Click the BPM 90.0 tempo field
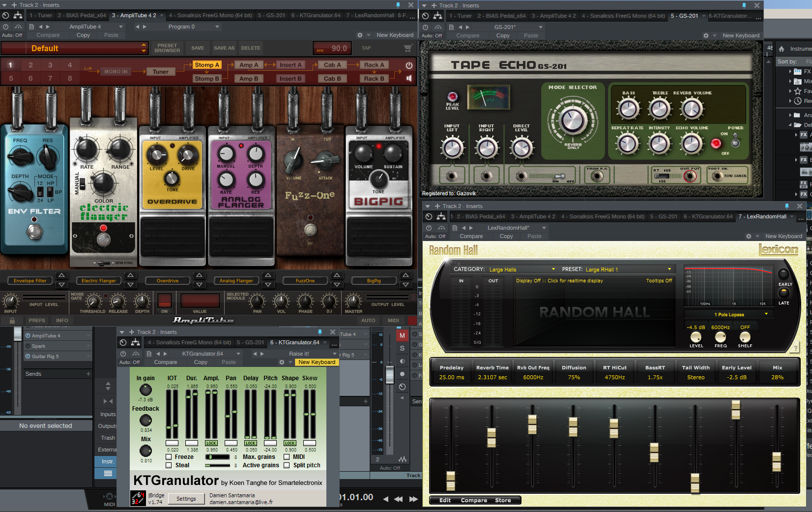 click(x=332, y=48)
